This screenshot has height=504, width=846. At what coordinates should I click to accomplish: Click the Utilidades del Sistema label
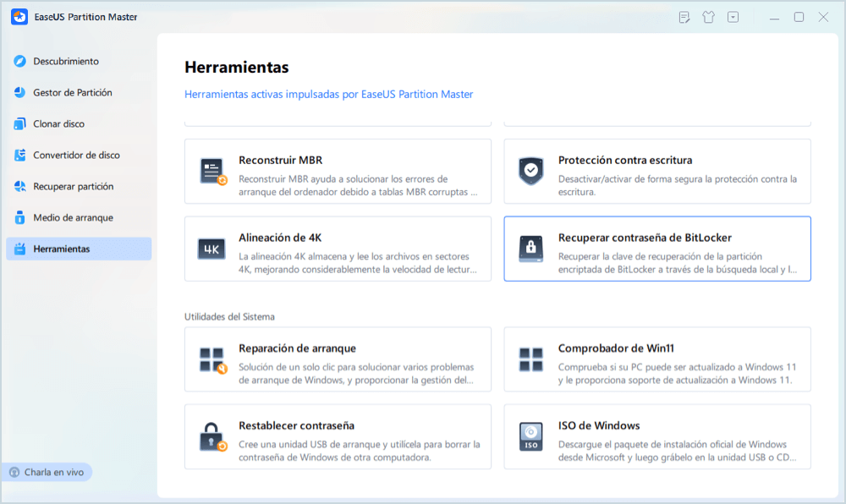click(x=229, y=316)
